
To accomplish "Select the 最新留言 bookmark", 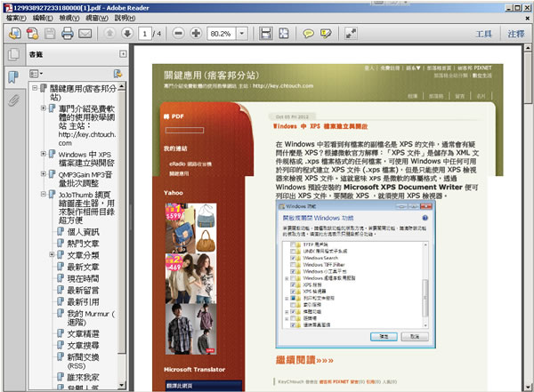I will 83,291.
